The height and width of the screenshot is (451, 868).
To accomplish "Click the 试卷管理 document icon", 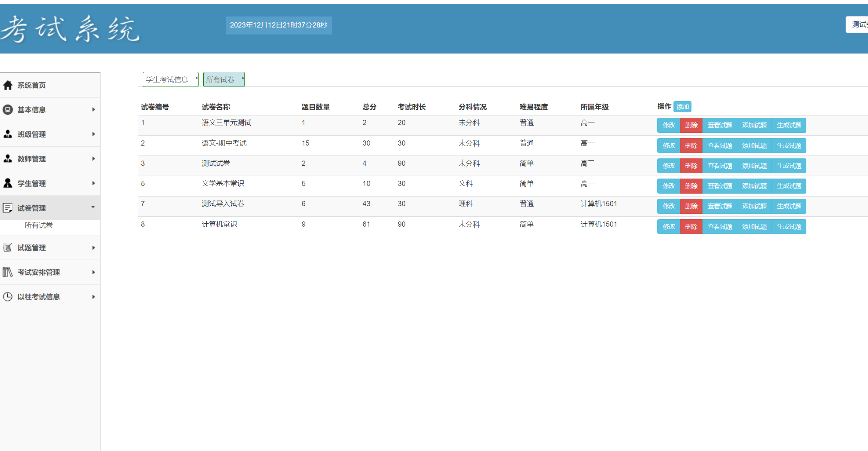I will pos(8,208).
